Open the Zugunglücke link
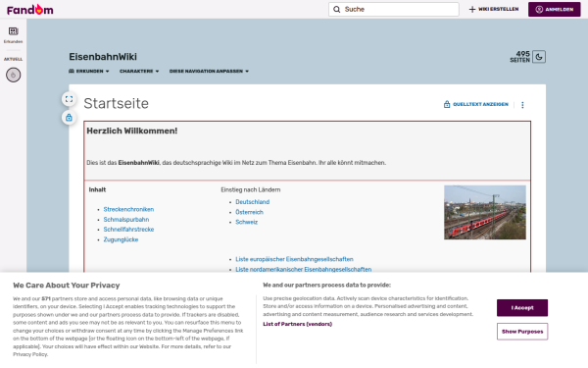This screenshot has width=588, height=368. click(x=121, y=239)
